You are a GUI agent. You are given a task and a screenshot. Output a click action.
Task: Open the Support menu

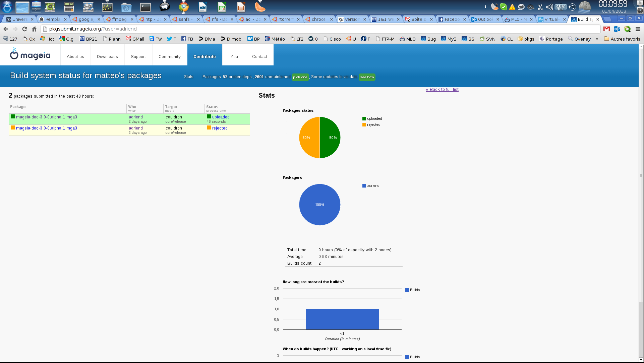pos(138,57)
